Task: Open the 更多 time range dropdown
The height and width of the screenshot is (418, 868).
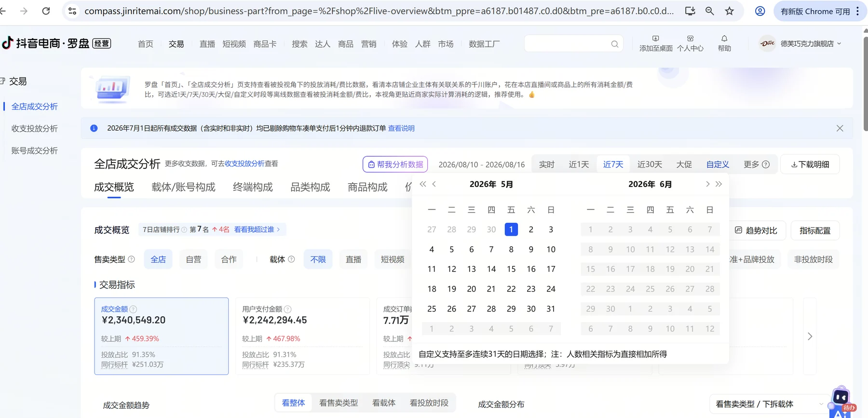Action: tap(756, 164)
